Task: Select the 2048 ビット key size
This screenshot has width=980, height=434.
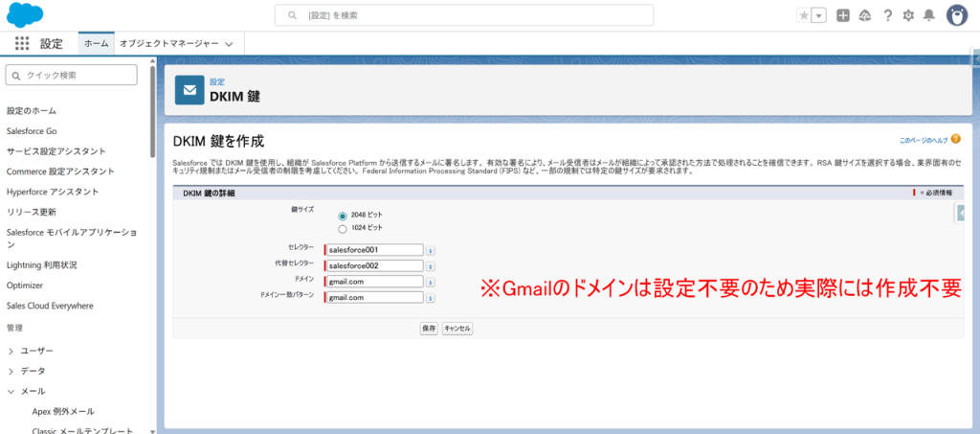Action: pos(343,216)
